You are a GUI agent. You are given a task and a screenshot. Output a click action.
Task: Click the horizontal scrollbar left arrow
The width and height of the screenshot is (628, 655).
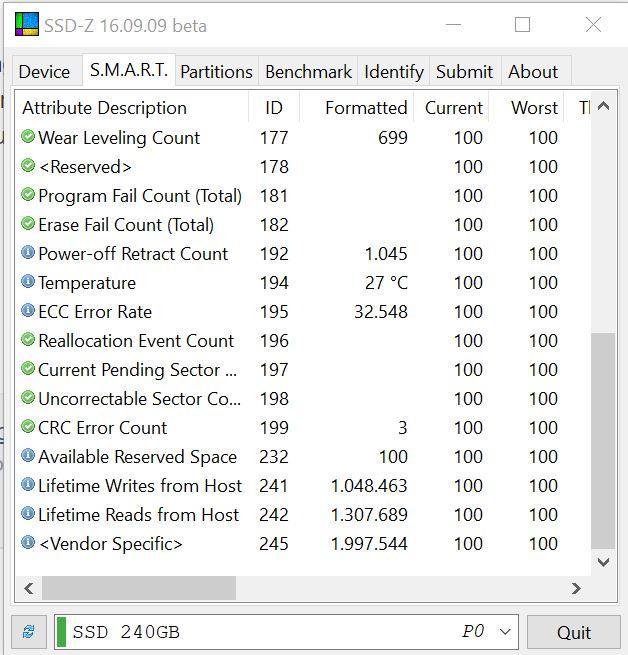[x=28, y=588]
